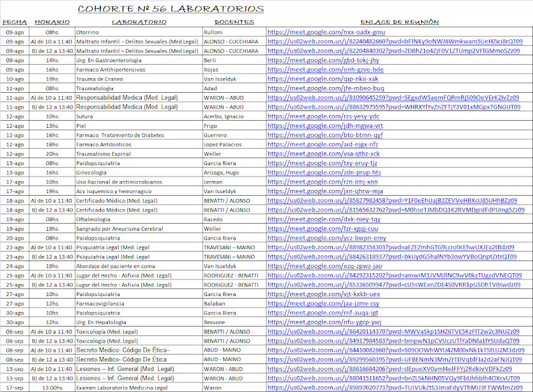Click the date cell 17-sep
Viewport: 533px width, 392px height.
[15, 388]
